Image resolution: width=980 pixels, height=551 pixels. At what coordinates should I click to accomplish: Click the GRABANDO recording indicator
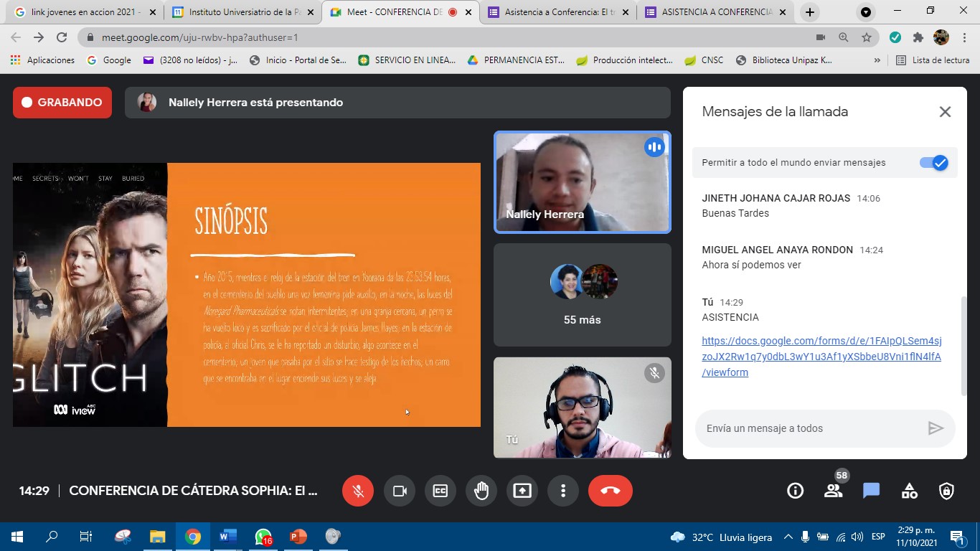(x=62, y=103)
